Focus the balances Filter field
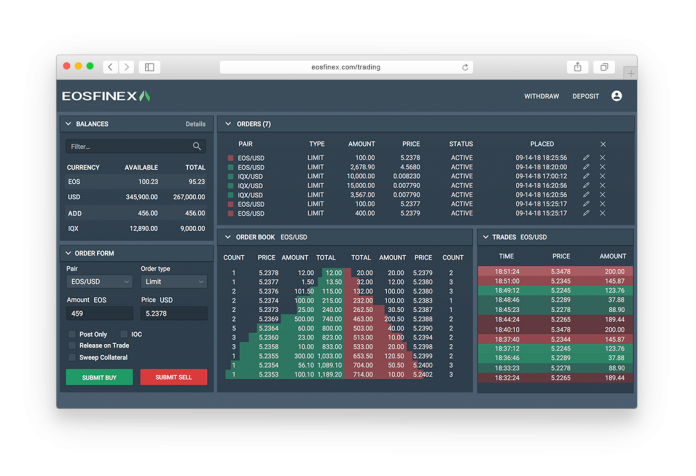The width and height of the screenshot is (696, 476). point(135,147)
